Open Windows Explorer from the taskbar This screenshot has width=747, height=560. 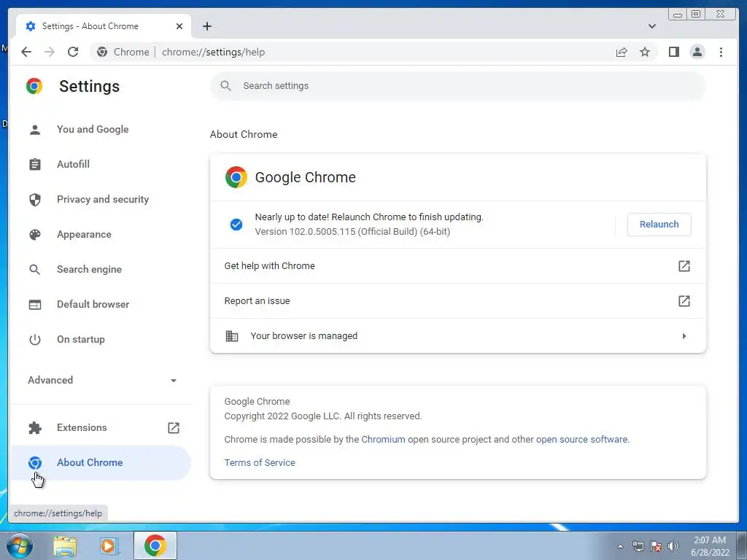tap(65, 545)
